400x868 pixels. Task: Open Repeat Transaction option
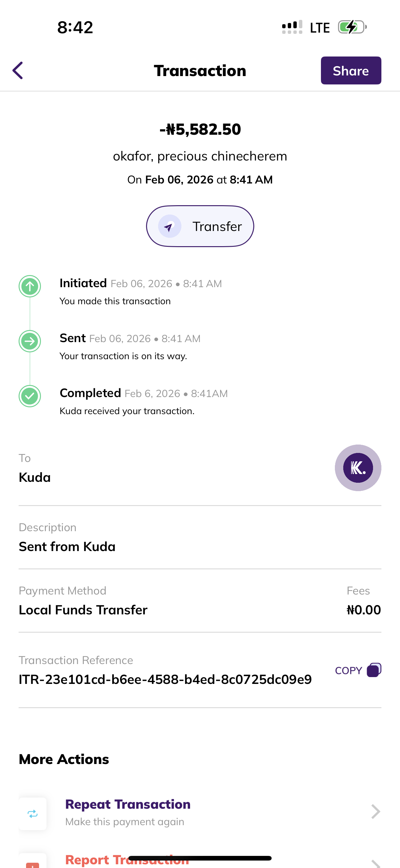[x=128, y=811]
